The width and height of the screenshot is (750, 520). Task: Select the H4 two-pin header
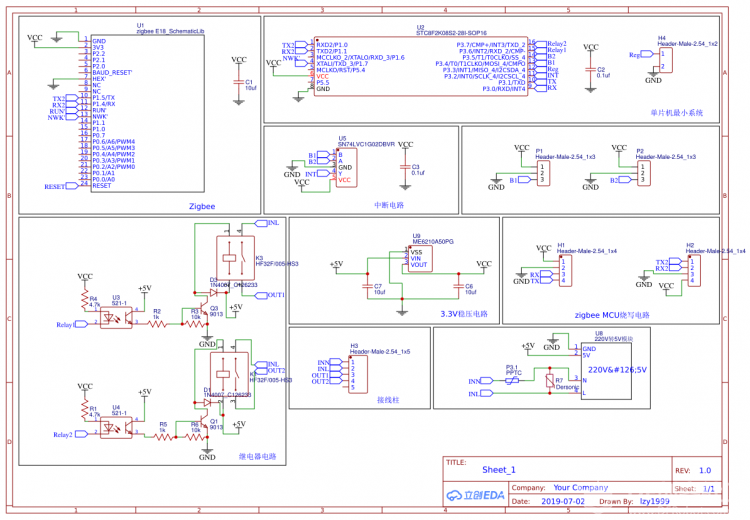[x=665, y=60]
